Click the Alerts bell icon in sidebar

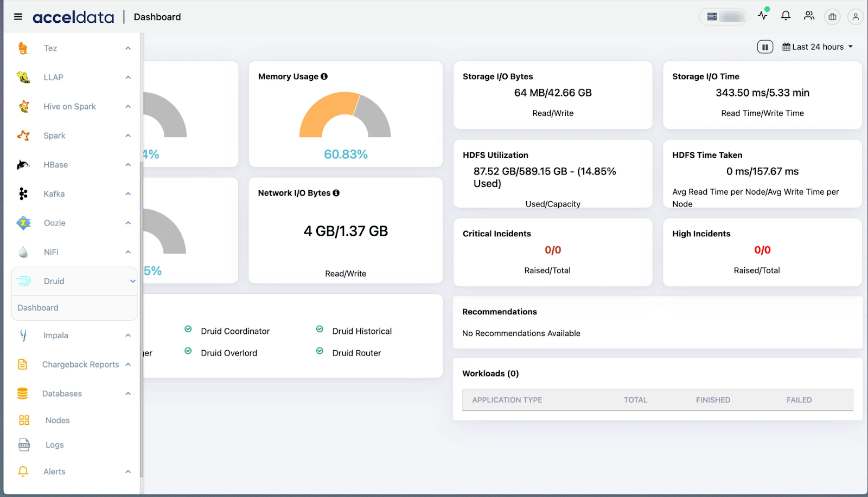click(x=23, y=471)
